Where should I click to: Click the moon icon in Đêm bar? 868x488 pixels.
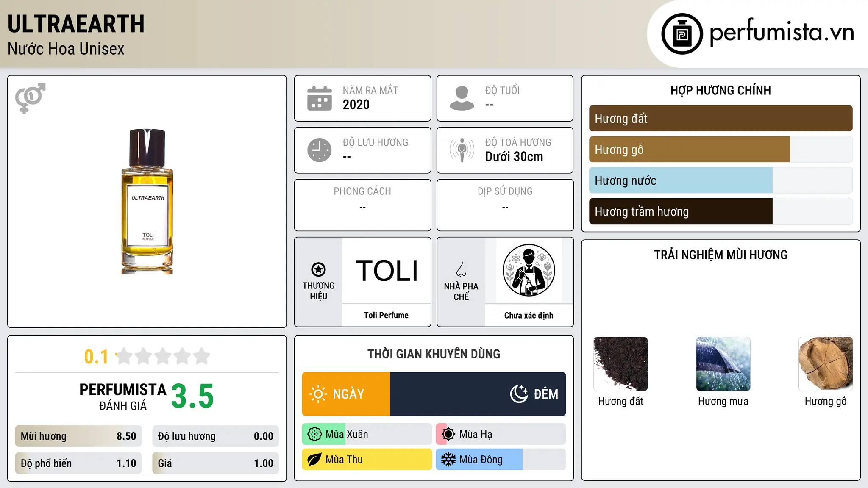click(x=519, y=394)
